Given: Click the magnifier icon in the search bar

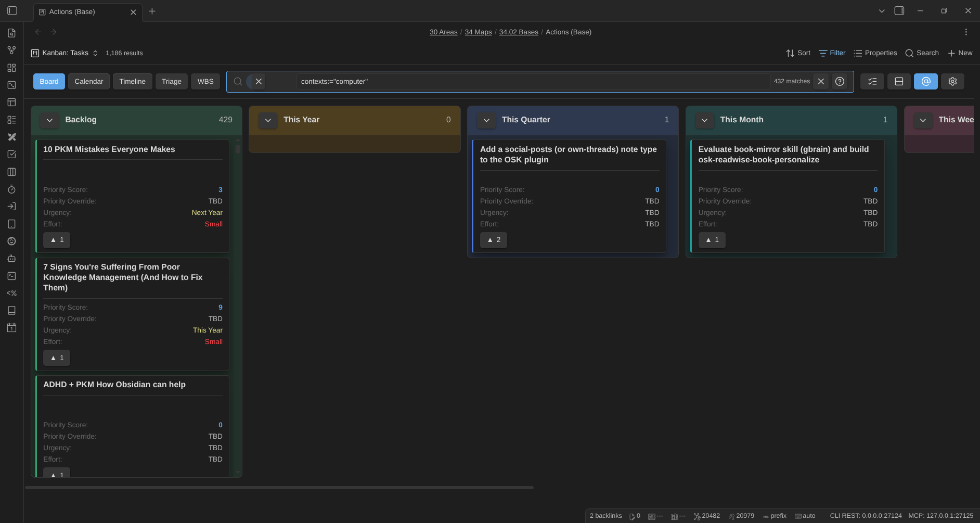Looking at the screenshot, I should (x=238, y=81).
